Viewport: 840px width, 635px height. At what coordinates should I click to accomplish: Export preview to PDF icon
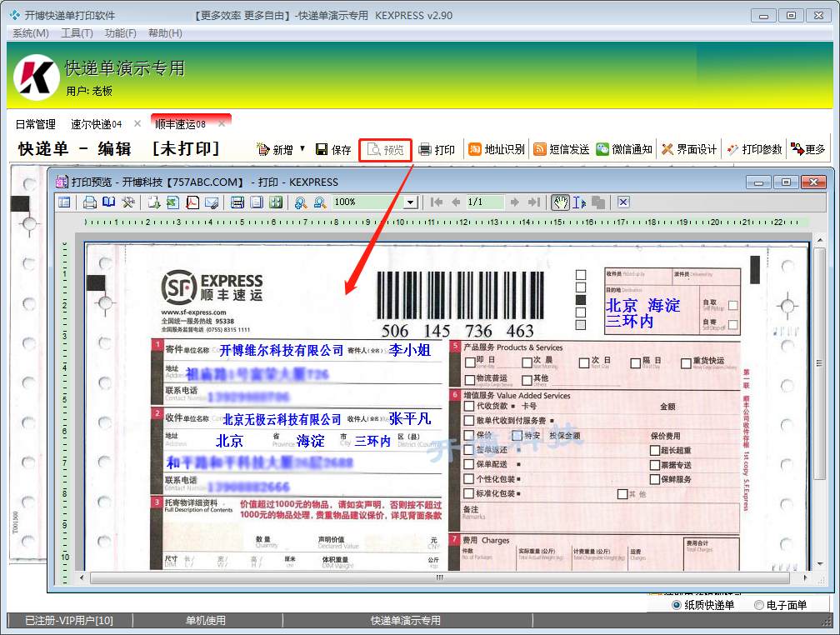click(192, 202)
